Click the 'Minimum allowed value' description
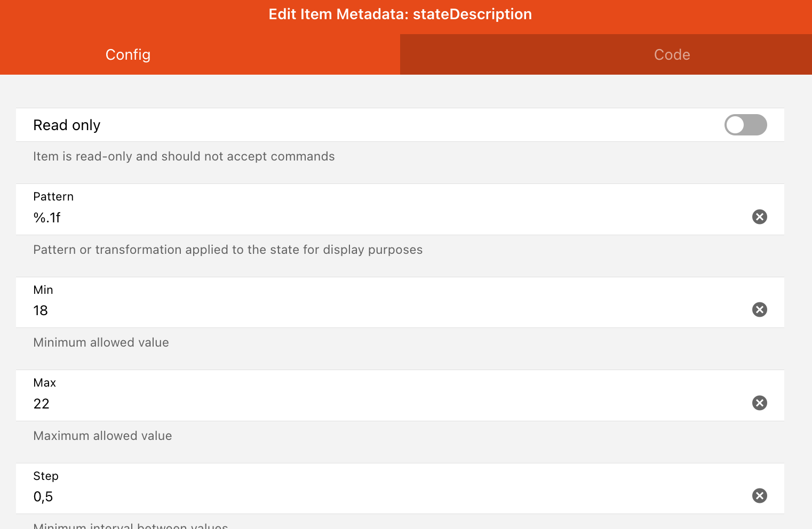812x529 pixels. tap(101, 342)
